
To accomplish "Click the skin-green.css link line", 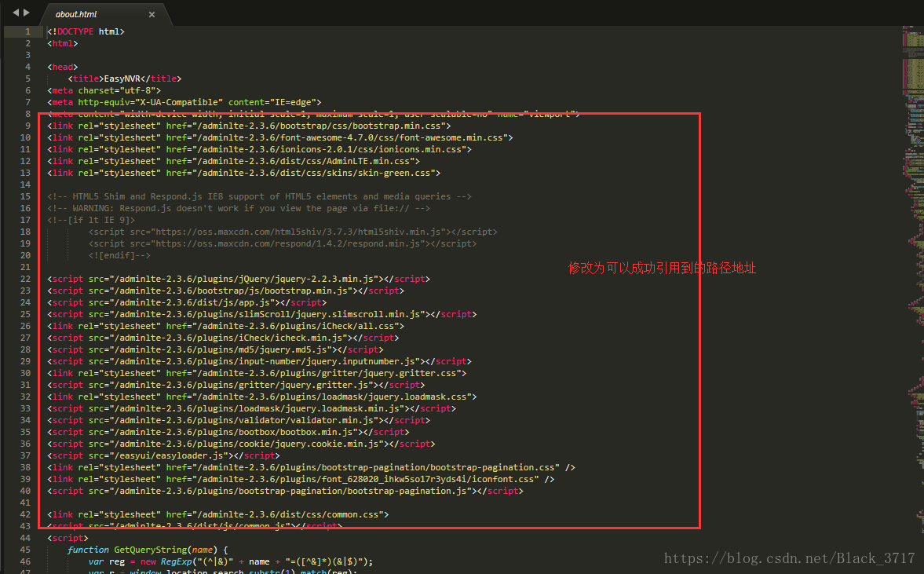I will pyautogui.click(x=244, y=173).
